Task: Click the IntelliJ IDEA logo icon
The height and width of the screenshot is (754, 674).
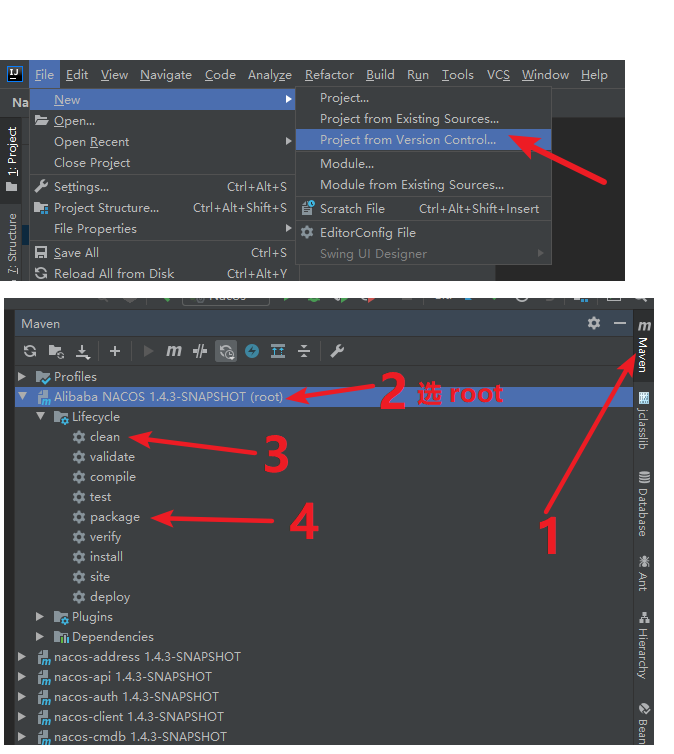Action: [x=15, y=75]
